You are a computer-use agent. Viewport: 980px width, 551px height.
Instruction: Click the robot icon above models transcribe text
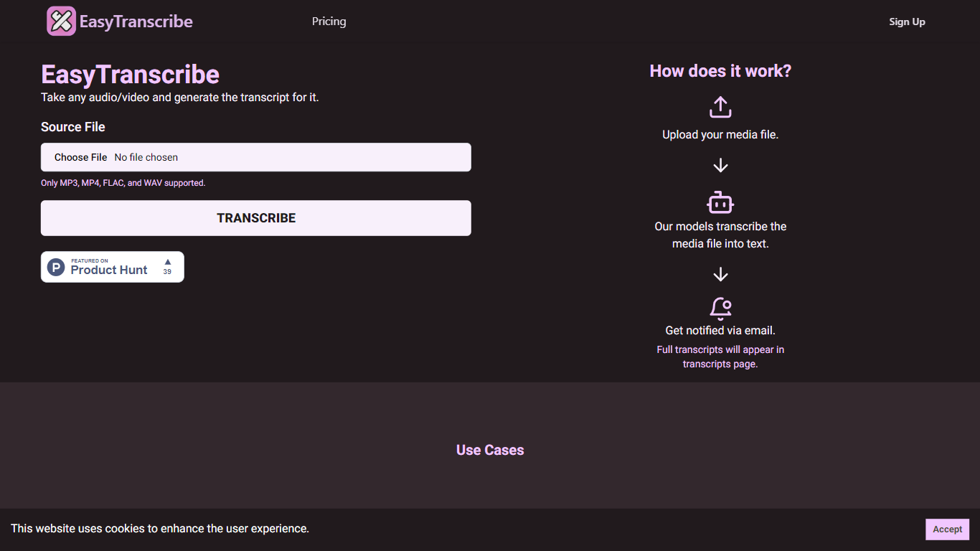[x=720, y=202]
